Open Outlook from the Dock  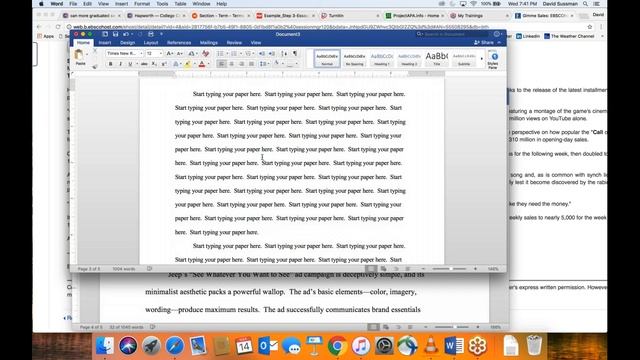point(268,346)
